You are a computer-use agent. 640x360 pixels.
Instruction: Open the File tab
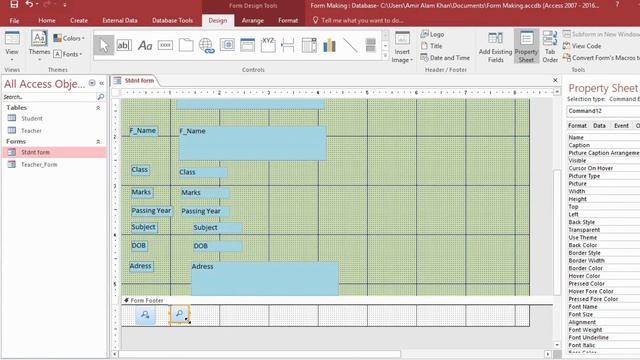[14, 20]
